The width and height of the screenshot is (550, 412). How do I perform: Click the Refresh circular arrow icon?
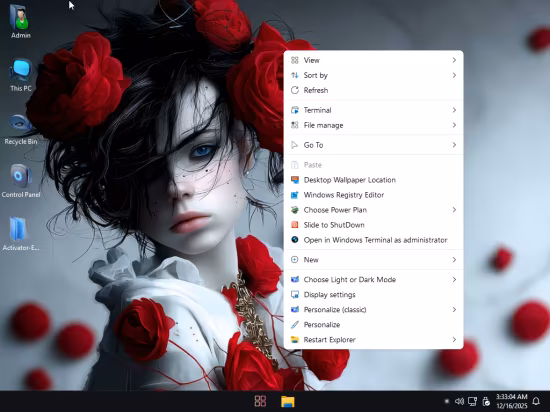point(295,90)
